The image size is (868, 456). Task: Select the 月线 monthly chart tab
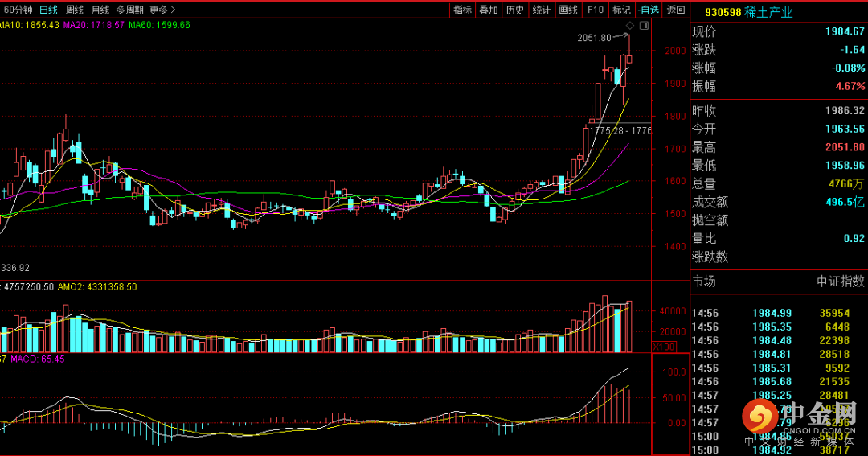coord(100,10)
